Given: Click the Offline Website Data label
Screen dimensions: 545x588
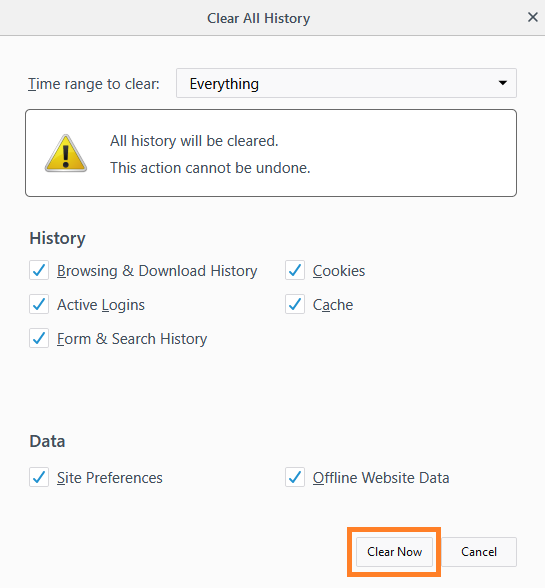Looking at the screenshot, I should click(x=381, y=477).
